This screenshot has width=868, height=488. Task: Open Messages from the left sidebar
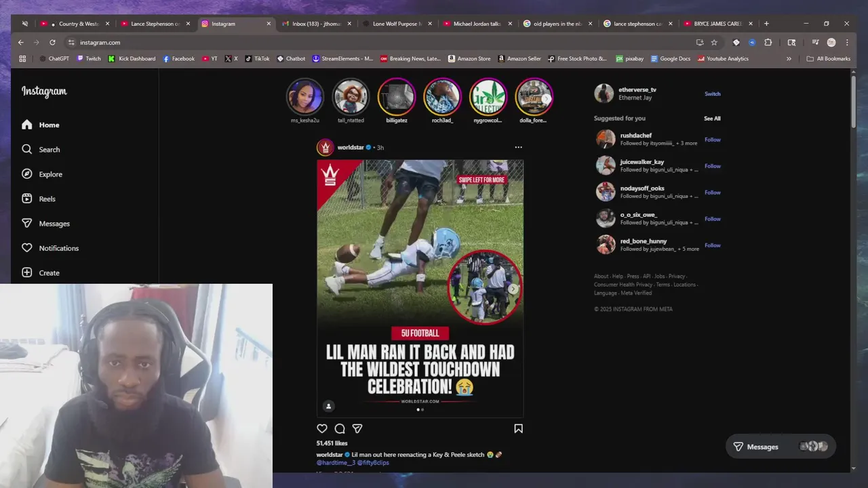(x=45, y=223)
